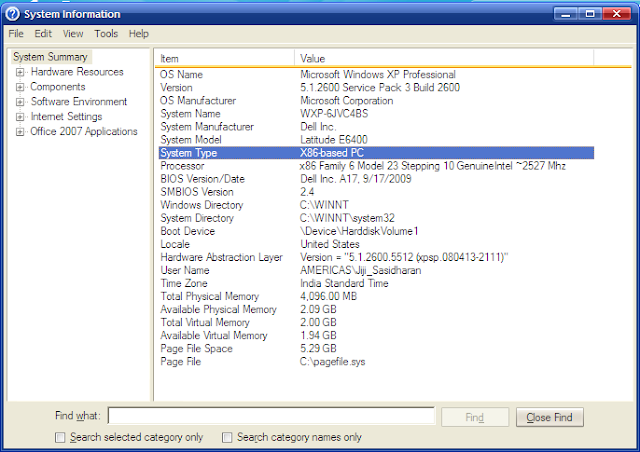Select the OS Manufacturer row
Screen dimensions: 640x452
point(376,100)
